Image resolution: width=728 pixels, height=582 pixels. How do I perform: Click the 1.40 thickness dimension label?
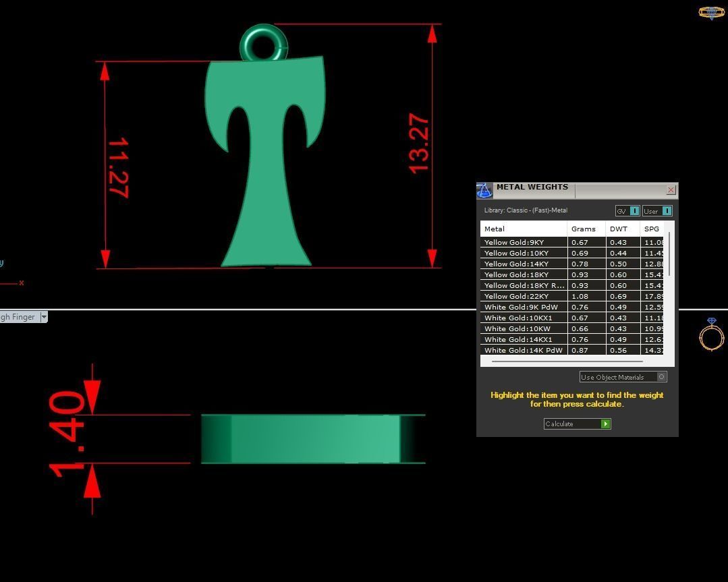(67, 434)
